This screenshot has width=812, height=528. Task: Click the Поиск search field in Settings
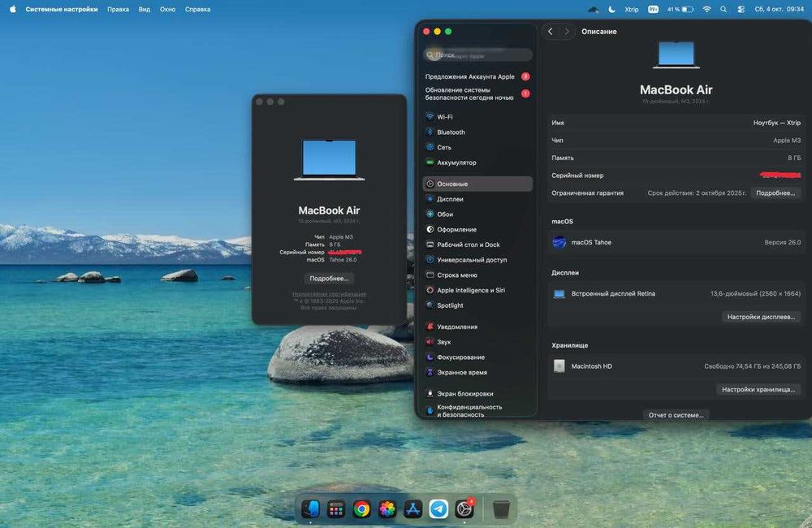coord(477,55)
